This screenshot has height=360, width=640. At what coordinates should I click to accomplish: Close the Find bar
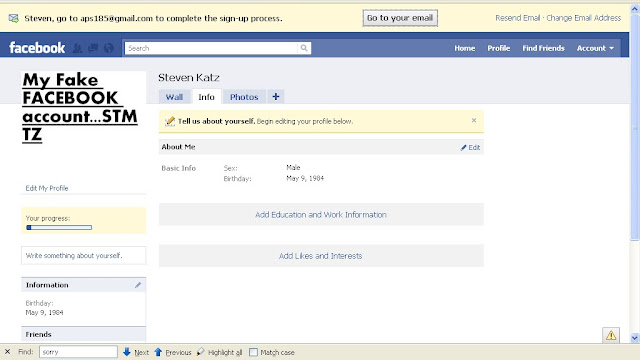coord(7,351)
